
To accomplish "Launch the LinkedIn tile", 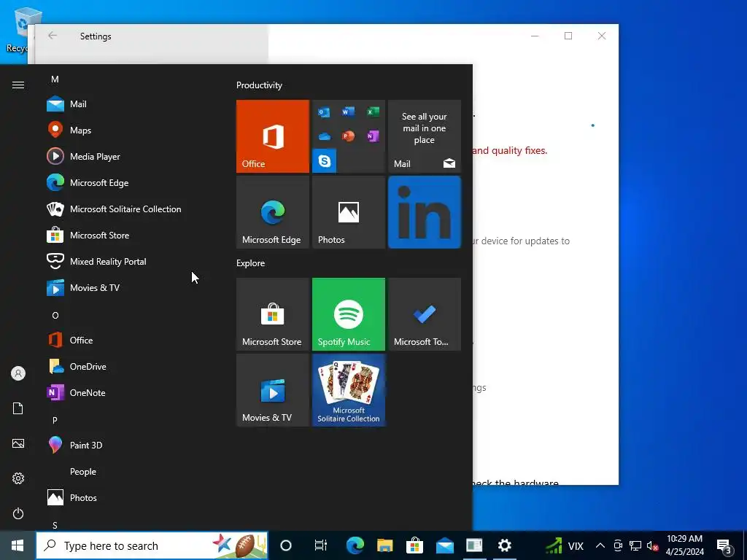I will 425,212.
